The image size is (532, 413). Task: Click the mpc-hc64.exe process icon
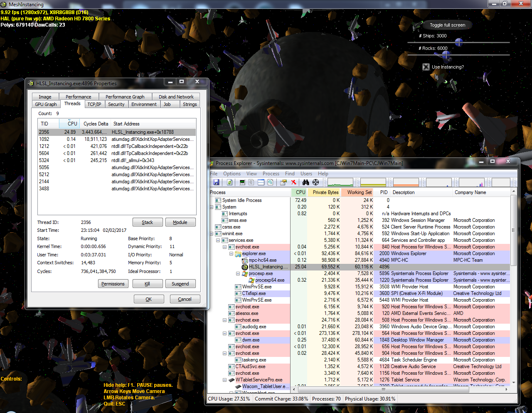click(245, 260)
